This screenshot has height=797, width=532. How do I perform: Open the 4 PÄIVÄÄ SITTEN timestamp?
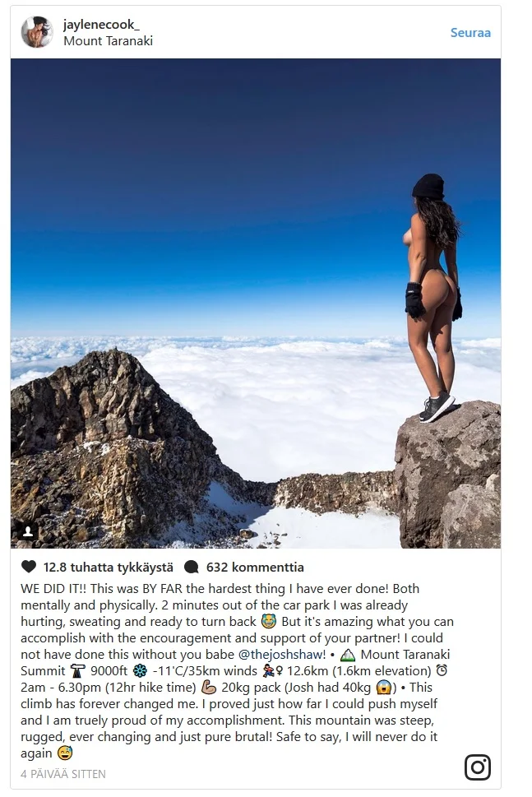(x=63, y=774)
